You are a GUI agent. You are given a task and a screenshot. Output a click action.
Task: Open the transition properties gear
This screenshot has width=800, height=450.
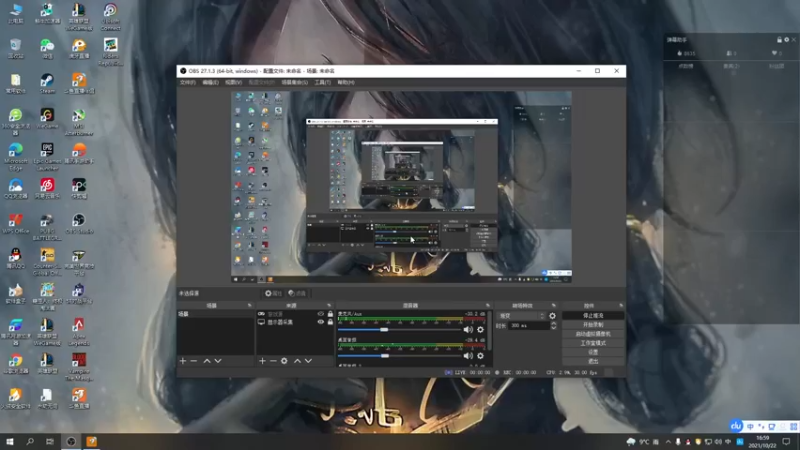point(552,316)
